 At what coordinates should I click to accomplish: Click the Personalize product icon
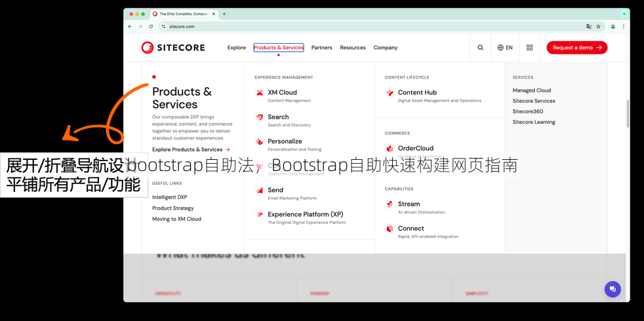click(x=260, y=142)
